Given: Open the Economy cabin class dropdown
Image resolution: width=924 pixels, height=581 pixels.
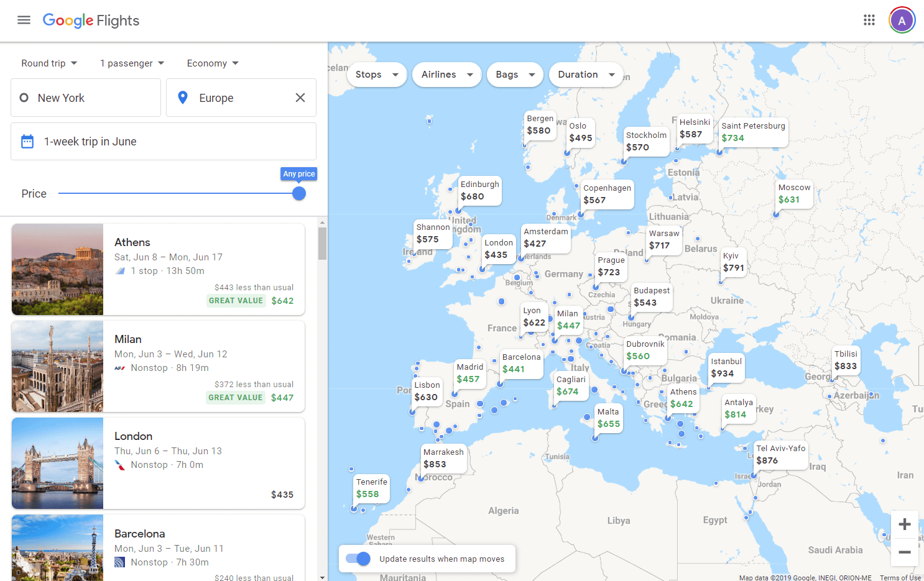Looking at the screenshot, I should pos(212,63).
